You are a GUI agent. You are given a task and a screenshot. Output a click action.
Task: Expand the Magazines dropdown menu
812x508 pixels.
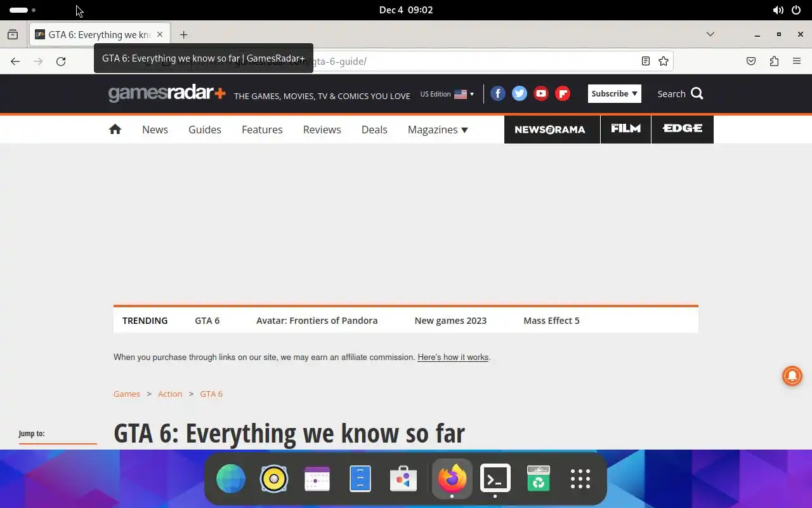(x=438, y=130)
